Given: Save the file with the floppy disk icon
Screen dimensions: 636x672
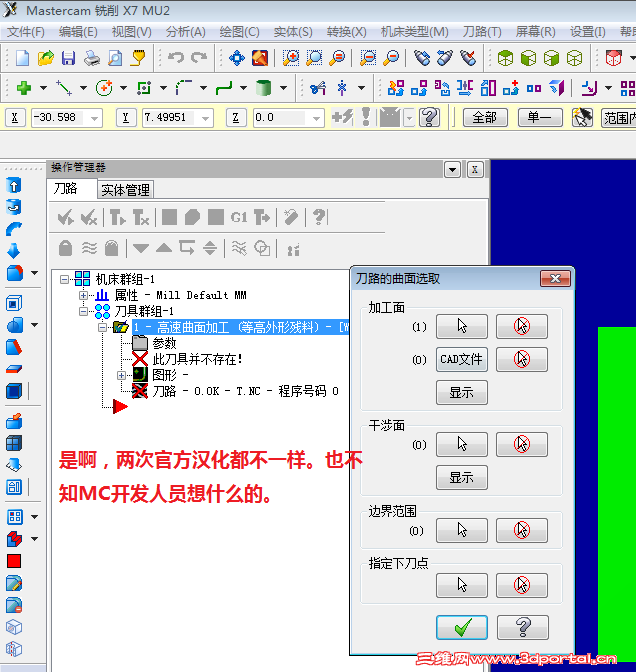Looking at the screenshot, I should 68,58.
